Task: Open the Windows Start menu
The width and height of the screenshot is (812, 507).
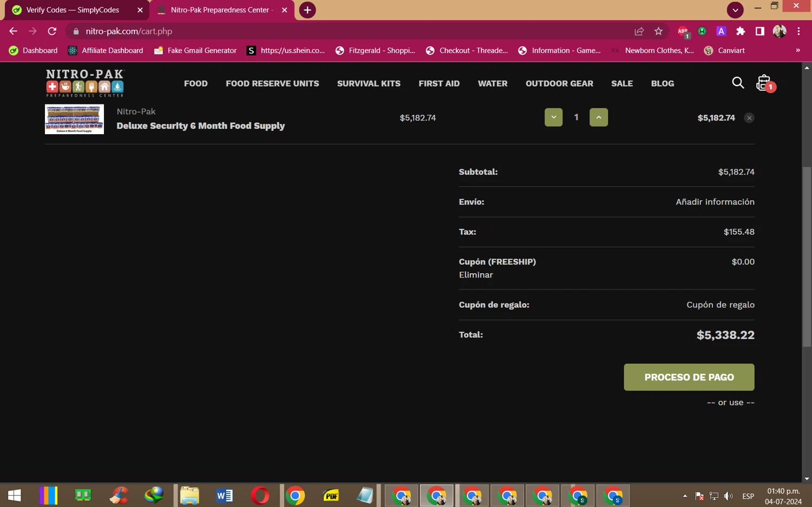Action: [15, 495]
